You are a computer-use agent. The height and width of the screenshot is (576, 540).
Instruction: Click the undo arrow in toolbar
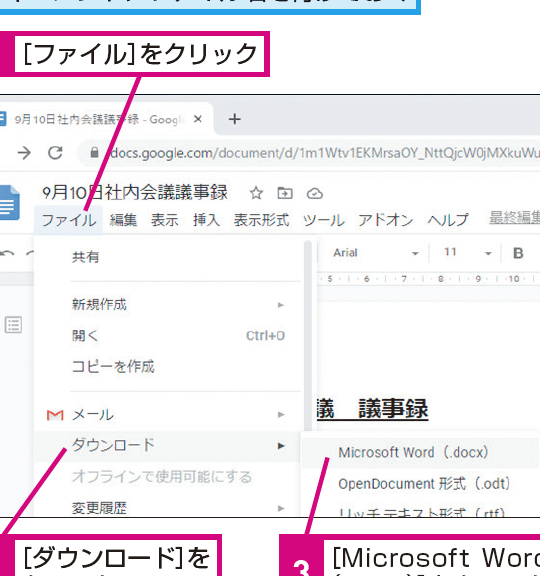coord(7,253)
